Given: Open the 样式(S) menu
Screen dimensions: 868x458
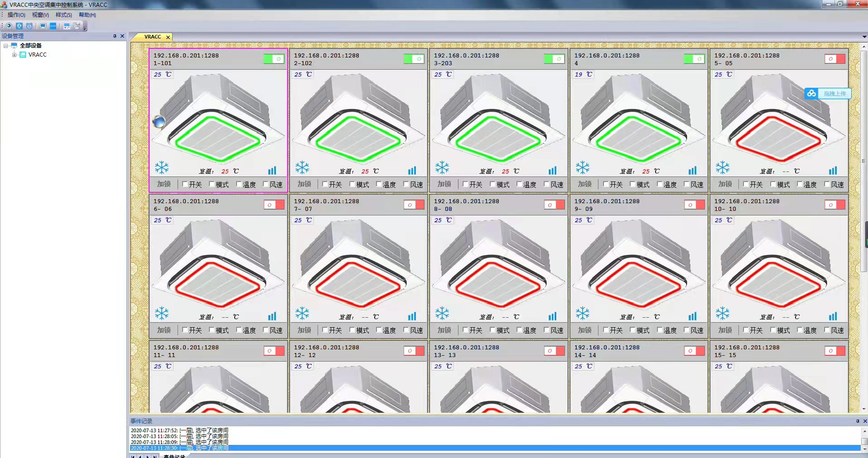Looking at the screenshot, I should click(64, 15).
